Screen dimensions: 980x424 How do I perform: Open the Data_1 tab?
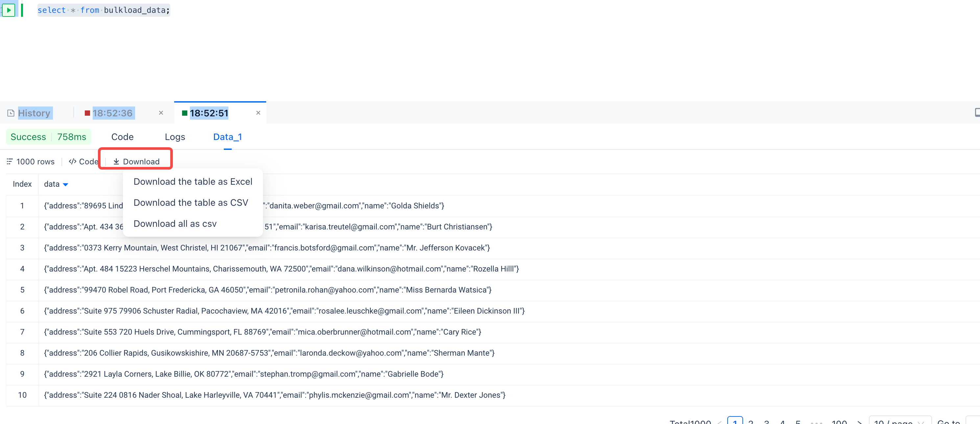[227, 137]
